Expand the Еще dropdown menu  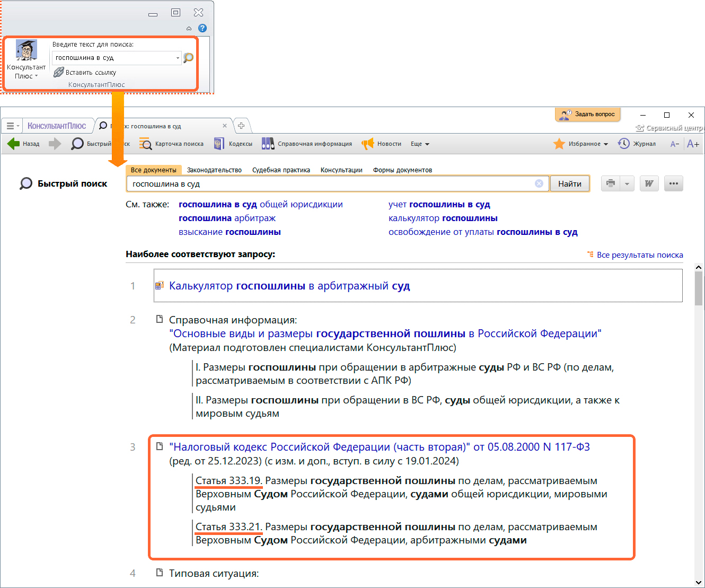pyautogui.click(x=420, y=144)
